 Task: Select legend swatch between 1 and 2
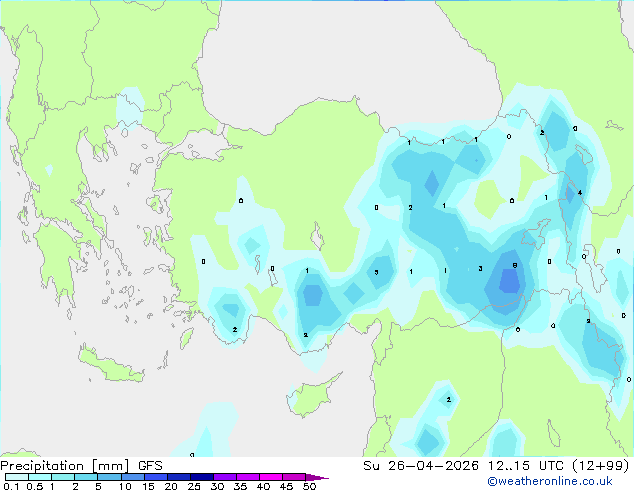tap(63, 477)
